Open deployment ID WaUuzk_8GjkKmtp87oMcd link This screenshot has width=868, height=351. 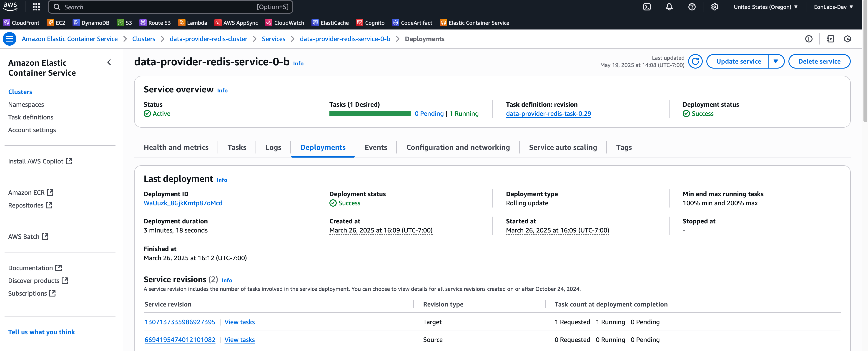point(183,203)
